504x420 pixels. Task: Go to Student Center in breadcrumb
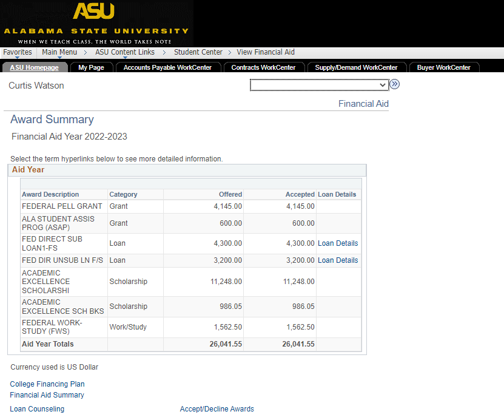pyautogui.click(x=198, y=52)
